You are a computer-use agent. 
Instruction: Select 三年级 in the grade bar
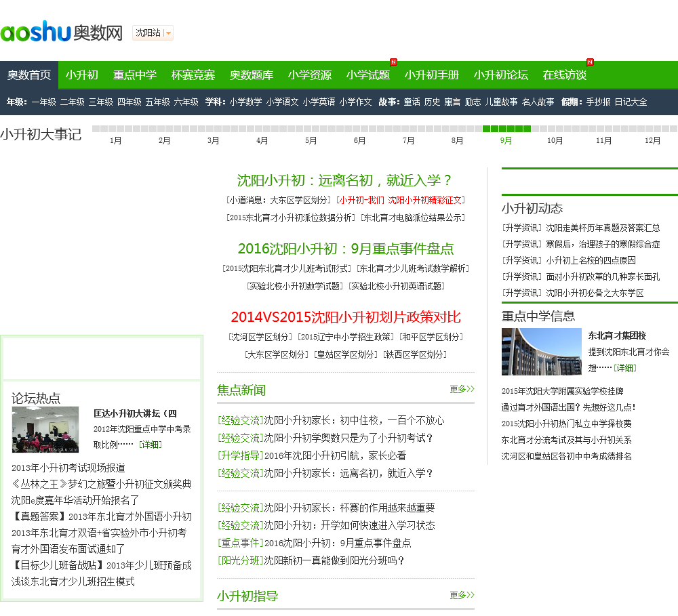(x=100, y=102)
